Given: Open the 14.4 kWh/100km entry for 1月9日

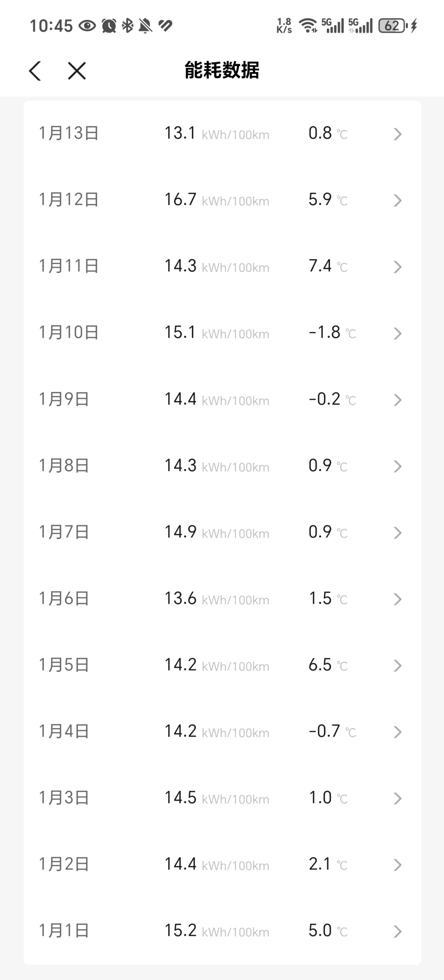Looking at the screenshot, I should (x=217, y=399).
